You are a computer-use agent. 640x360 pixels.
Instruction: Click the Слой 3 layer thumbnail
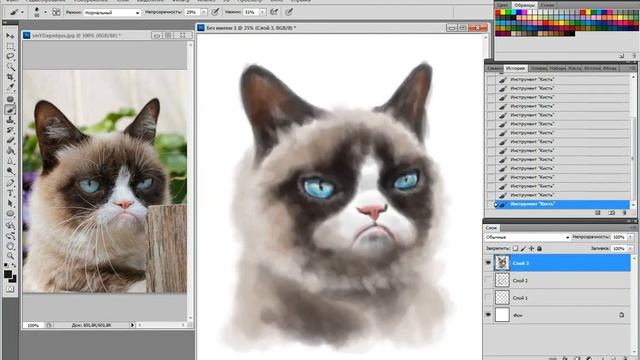coord(502,263)
